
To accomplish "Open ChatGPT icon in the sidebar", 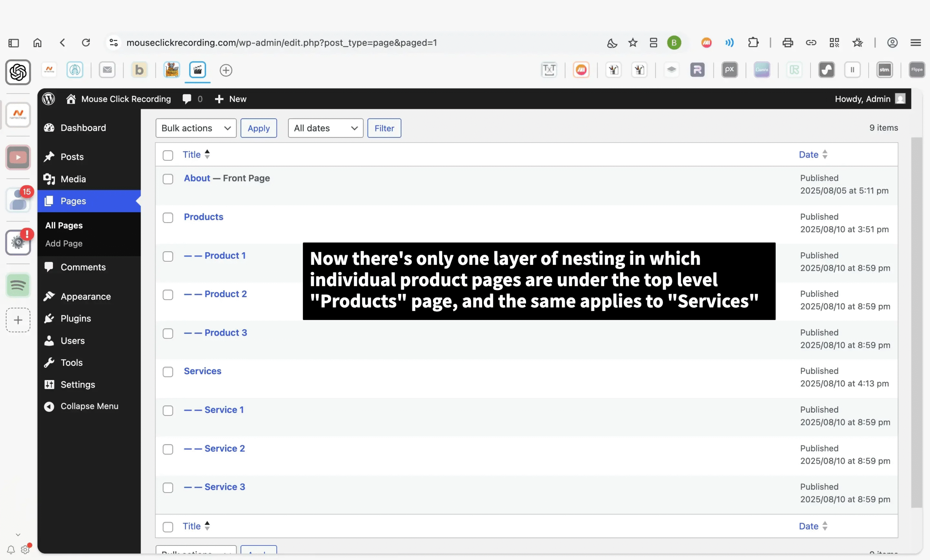I will point(18,72).
